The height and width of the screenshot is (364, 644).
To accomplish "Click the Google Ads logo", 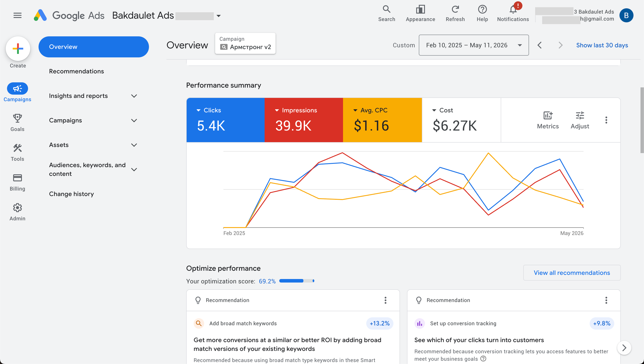I will 69,16.
